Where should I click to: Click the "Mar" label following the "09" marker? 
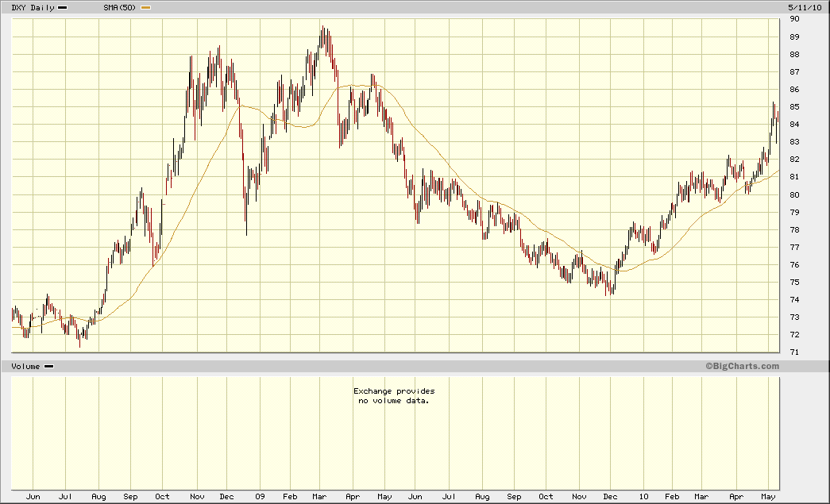tap(319, 497)
